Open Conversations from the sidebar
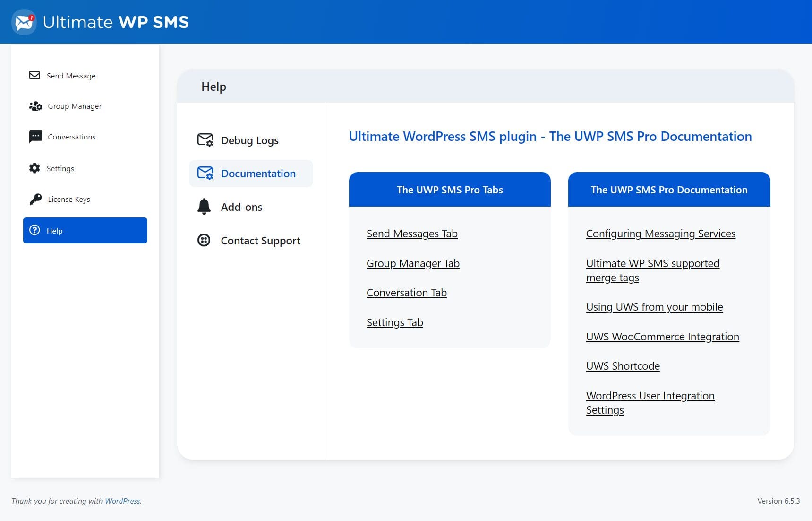Viewport: 812px width, 521px height. pyautogui.click(x=85, y=137)
